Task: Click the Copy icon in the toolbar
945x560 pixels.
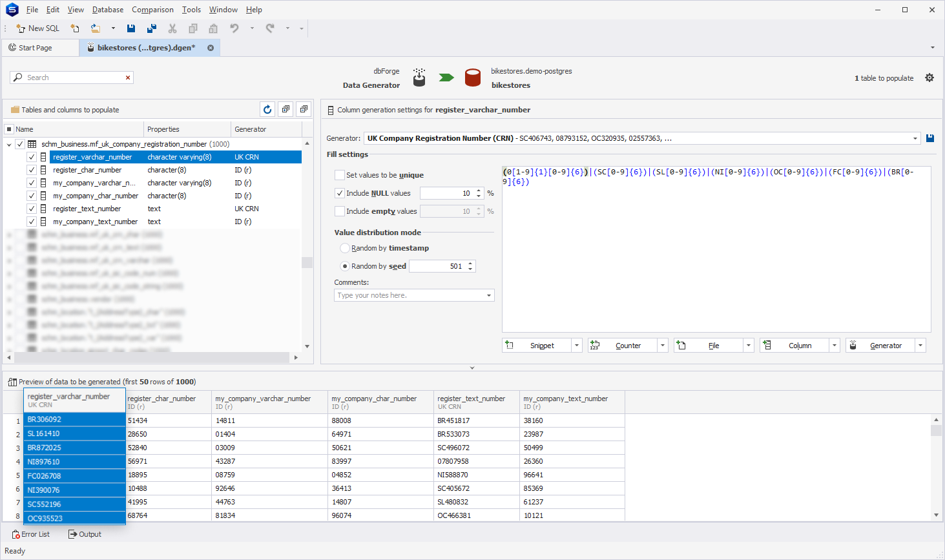Action: tap(193, 28)
